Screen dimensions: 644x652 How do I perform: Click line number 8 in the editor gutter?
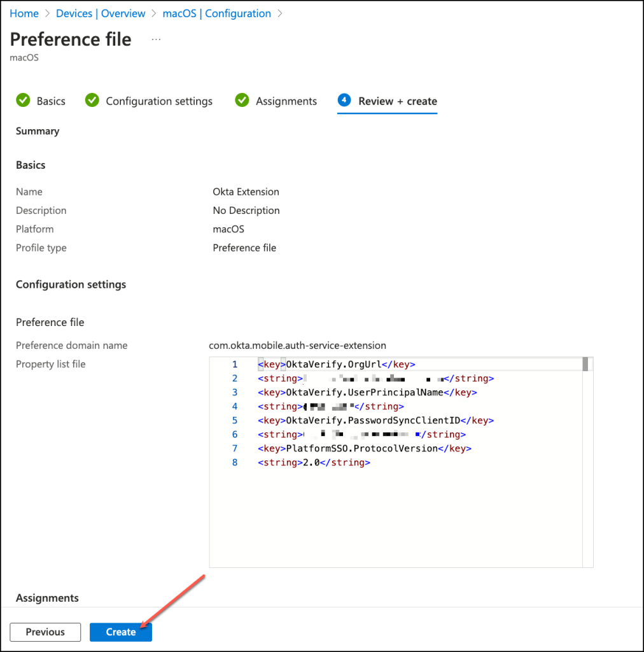tap(235, 462)
